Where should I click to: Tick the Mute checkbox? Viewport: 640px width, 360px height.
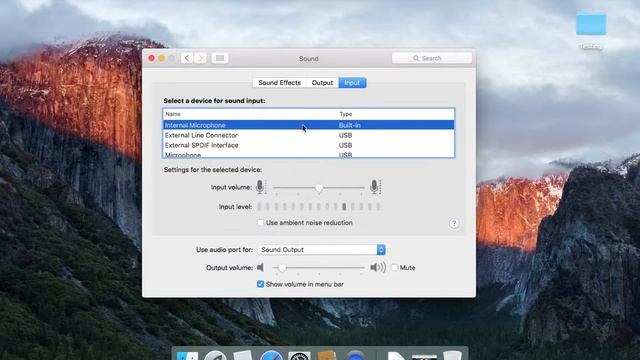click(394, 268)
